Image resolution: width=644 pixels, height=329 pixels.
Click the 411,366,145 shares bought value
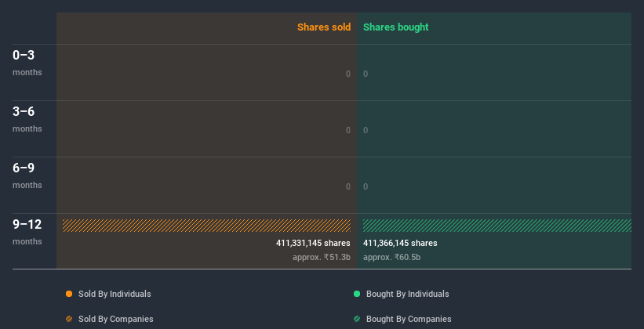[x=400, y=244]
